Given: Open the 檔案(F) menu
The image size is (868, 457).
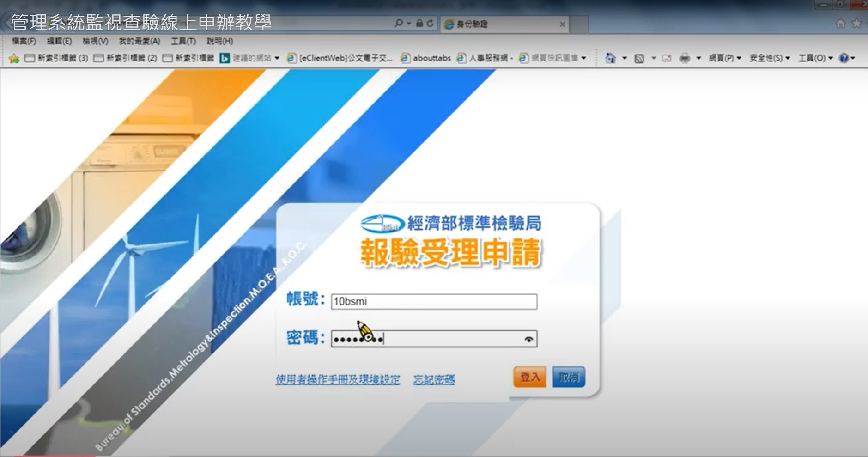Looking at the screenshot, I should 24,41.
